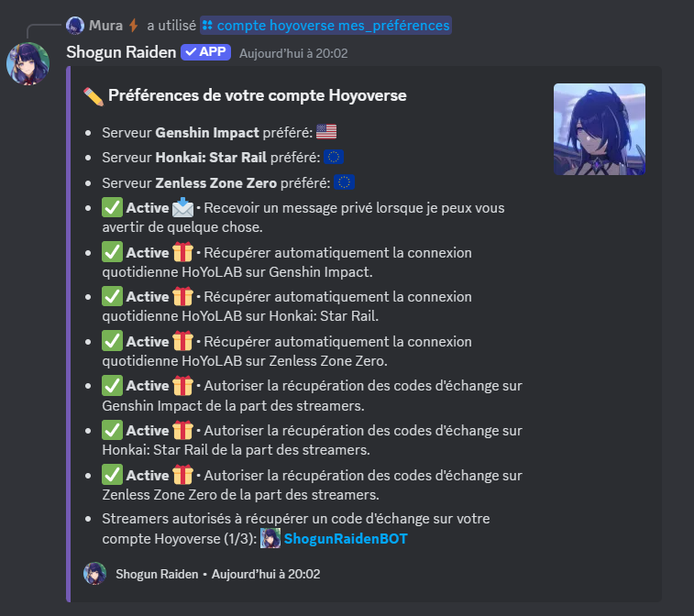Click Shogun Raiden's large profile avatar
The width and height of the screenshot is (694, 616).
(28, 64)
